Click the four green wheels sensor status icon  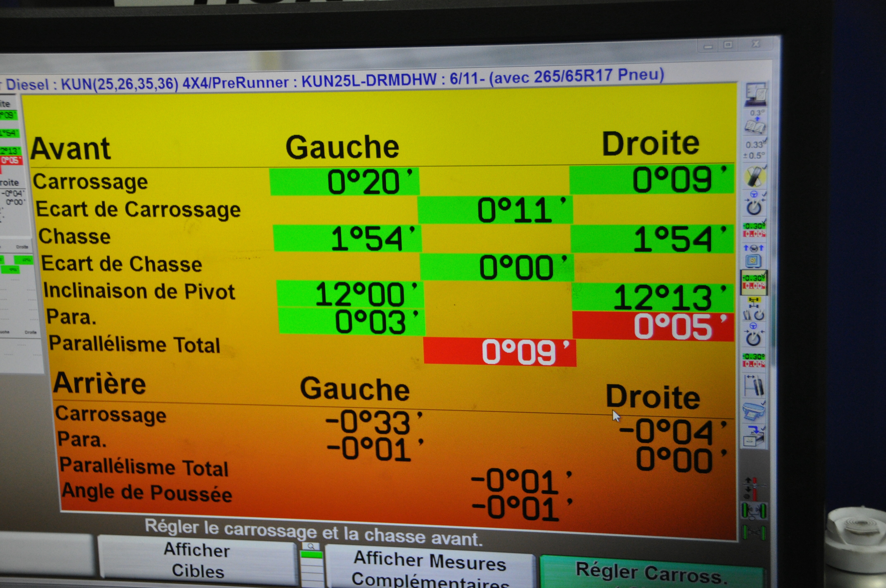coord(754,521)
